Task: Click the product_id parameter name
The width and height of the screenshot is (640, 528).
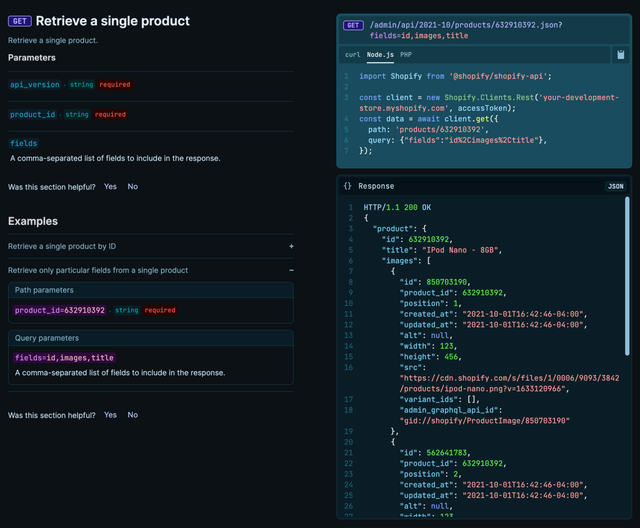Action: click(x=33, y=115)
